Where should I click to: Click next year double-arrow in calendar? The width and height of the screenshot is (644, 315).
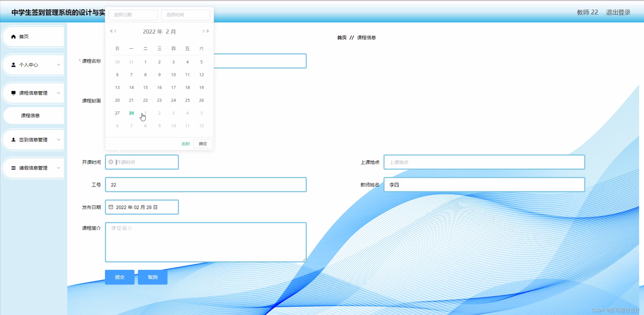click(208, 31)
